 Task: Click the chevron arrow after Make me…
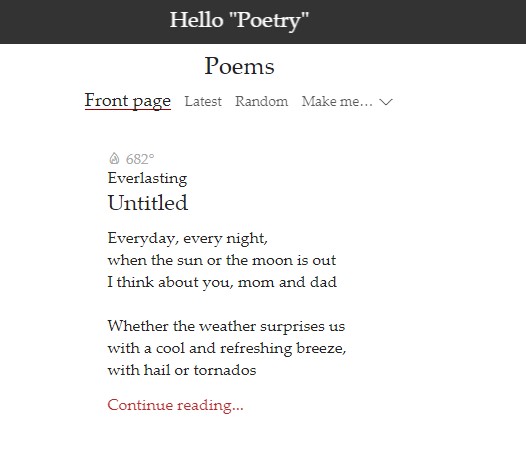(386, 102)
